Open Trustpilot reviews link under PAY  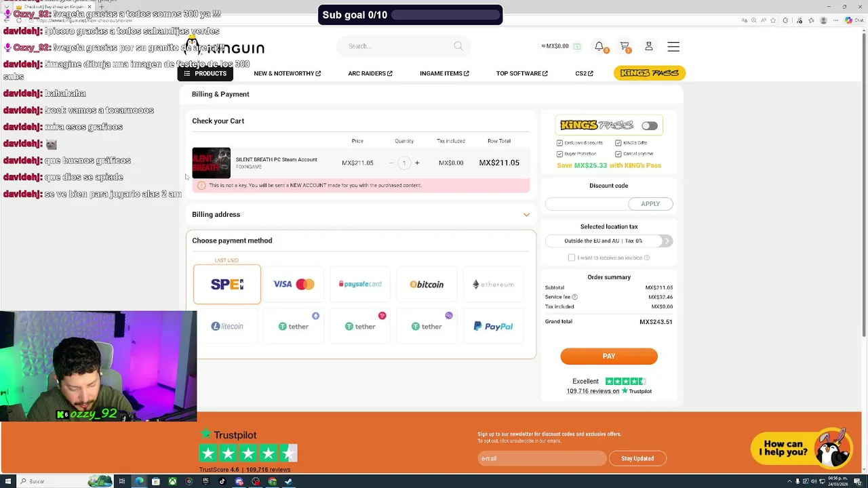point(609,391)
